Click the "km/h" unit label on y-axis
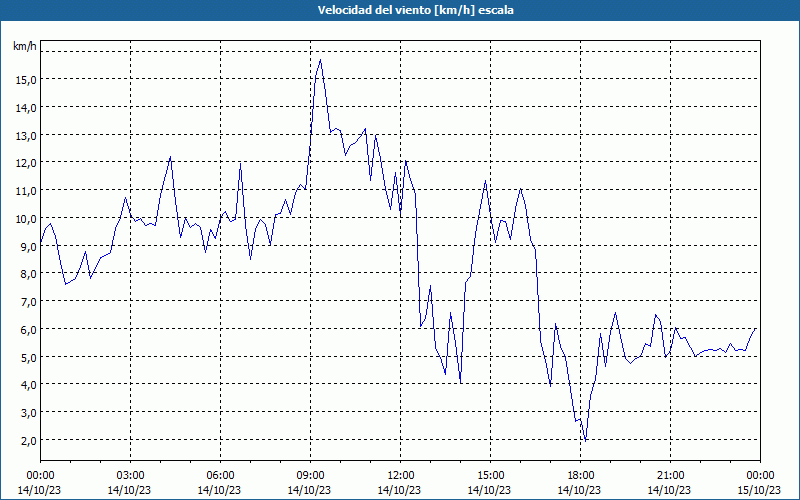800x500 pixels. point(24,46)
